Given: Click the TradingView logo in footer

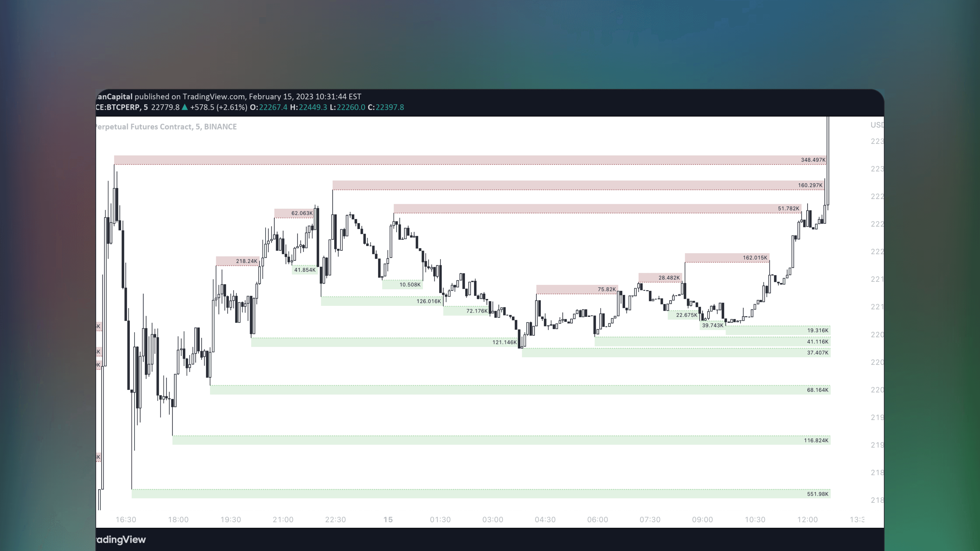Looking at the screenshot, I should (121, 540).
